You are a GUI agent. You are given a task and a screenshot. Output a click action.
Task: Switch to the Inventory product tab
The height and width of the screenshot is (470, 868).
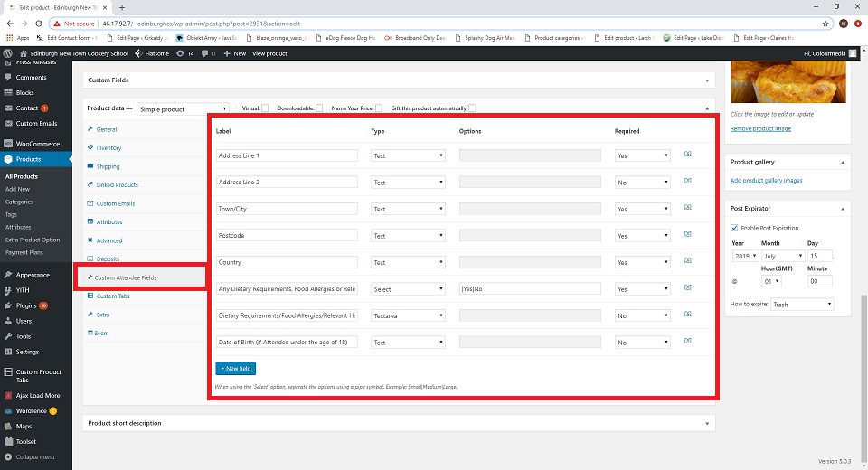click(x=108, y=147)
